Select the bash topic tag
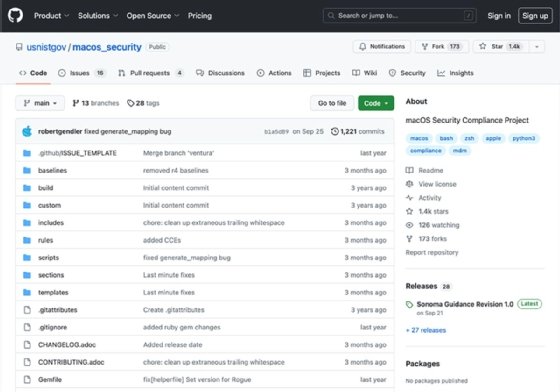The image size is (560, 392). point(446,138)
